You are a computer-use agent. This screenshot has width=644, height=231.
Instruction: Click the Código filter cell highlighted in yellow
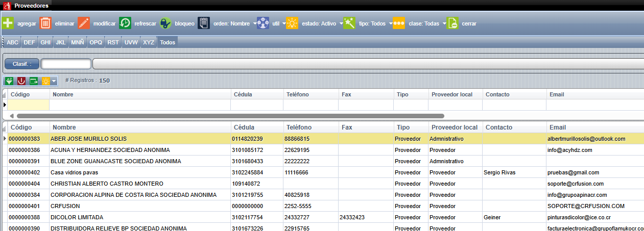[x=29, y=105]
